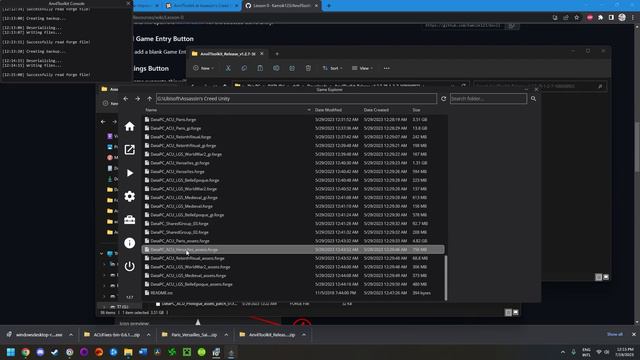Viewport: 640px width, 360px height.
Task: Open a new Chrome tab
Action: pos(329,6)
